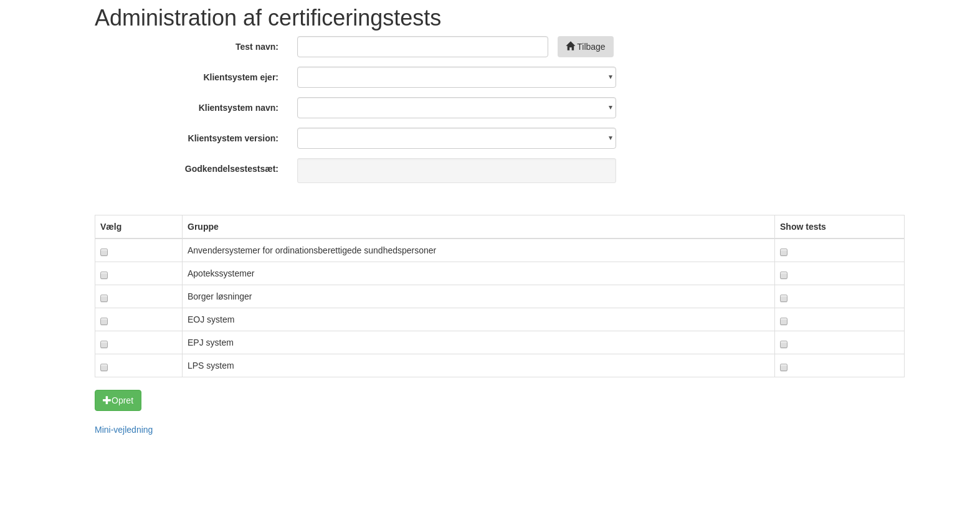
Task: Toggle Show tests for Anvendersystemer row
Action: [784, 252]
